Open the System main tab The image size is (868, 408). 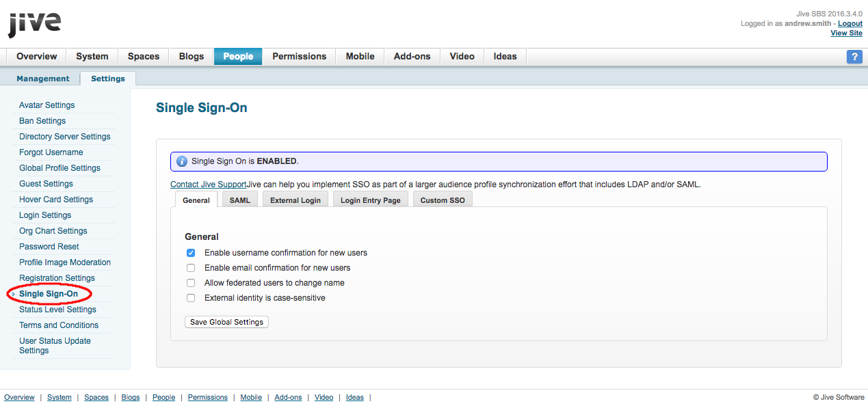point(92,57)
